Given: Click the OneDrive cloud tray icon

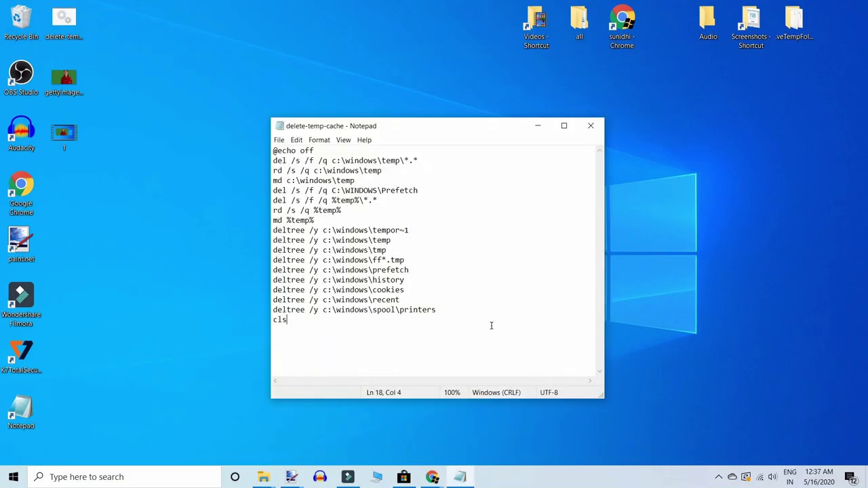Looking at the screenshot, I should coord(732,476).
